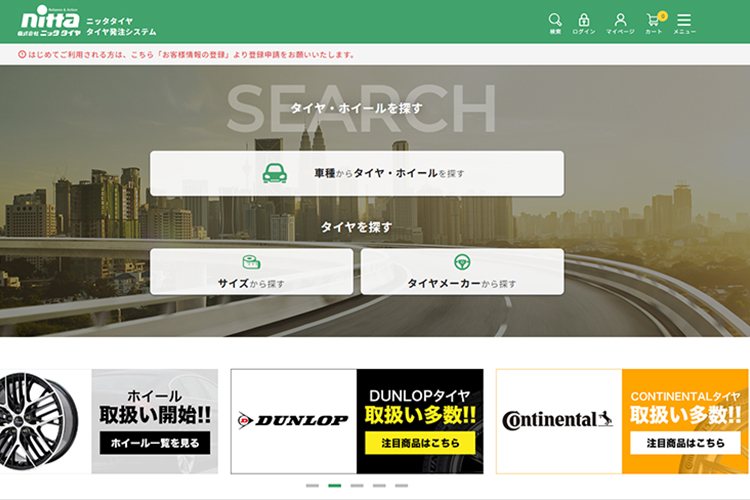750x500 pixels.
Task: Select the fourth carousel indicator dash
Action: point(379,486)
